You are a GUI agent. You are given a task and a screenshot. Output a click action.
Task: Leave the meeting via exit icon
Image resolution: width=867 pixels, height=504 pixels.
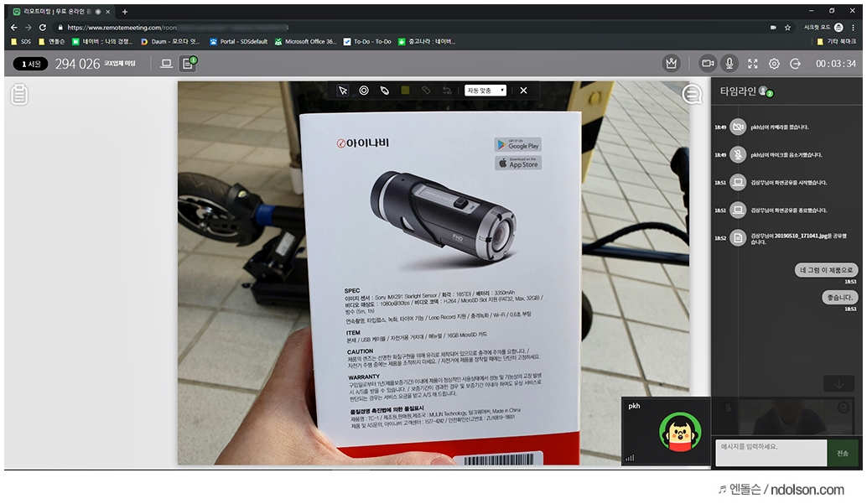pos(795,64)
